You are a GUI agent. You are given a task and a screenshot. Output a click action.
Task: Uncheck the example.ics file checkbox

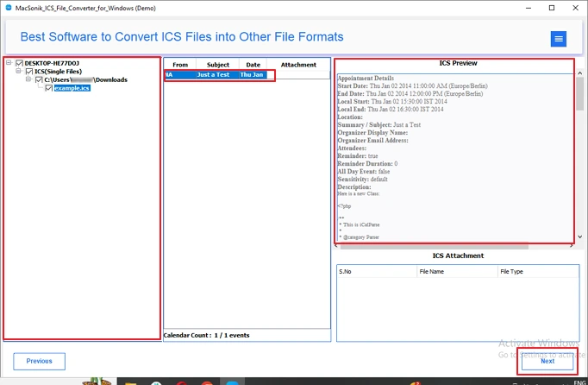49,88
